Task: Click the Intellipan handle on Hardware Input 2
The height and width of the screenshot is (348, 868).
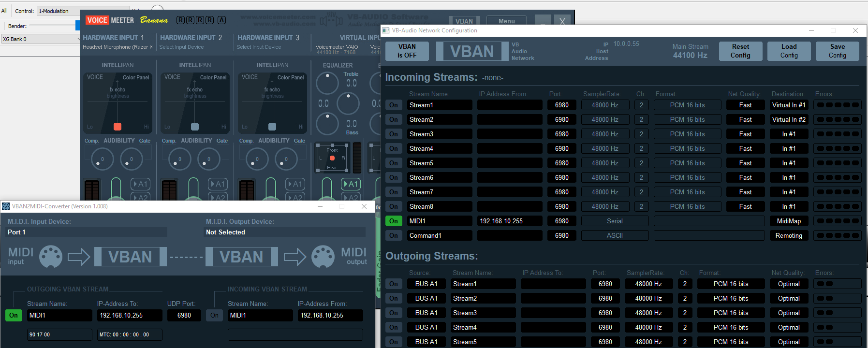Action: tap(195, 127)
